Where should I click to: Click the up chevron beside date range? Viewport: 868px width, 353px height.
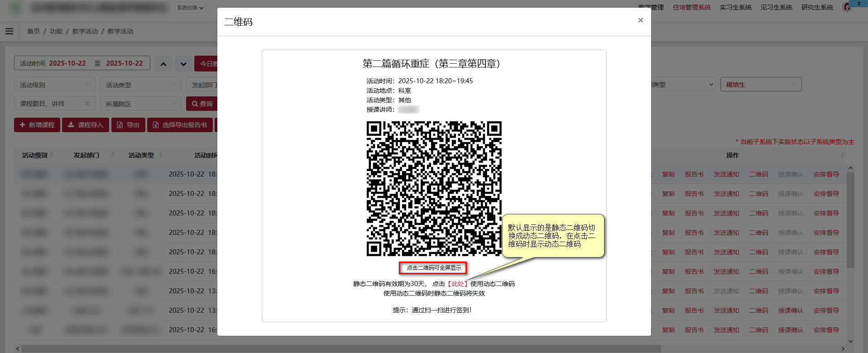pyautogui.click(x=163, y=64)
